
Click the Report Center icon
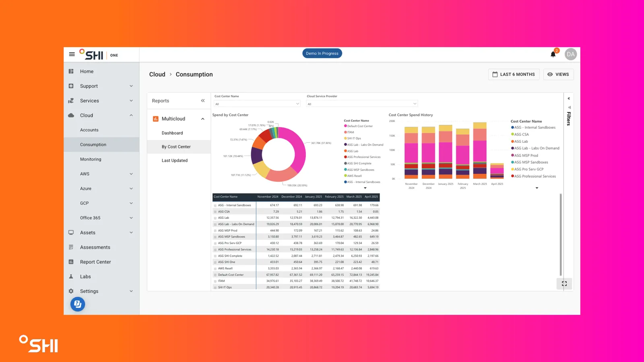tap(71, 262)
